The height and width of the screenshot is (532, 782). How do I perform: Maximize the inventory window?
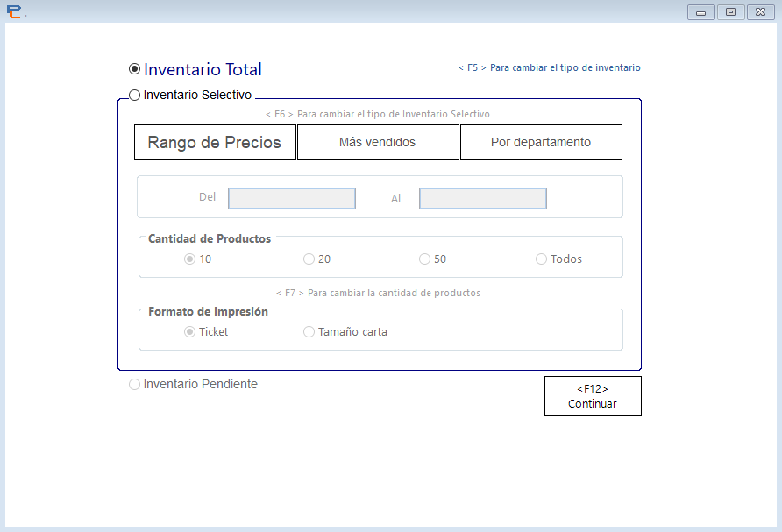point(730,12)
